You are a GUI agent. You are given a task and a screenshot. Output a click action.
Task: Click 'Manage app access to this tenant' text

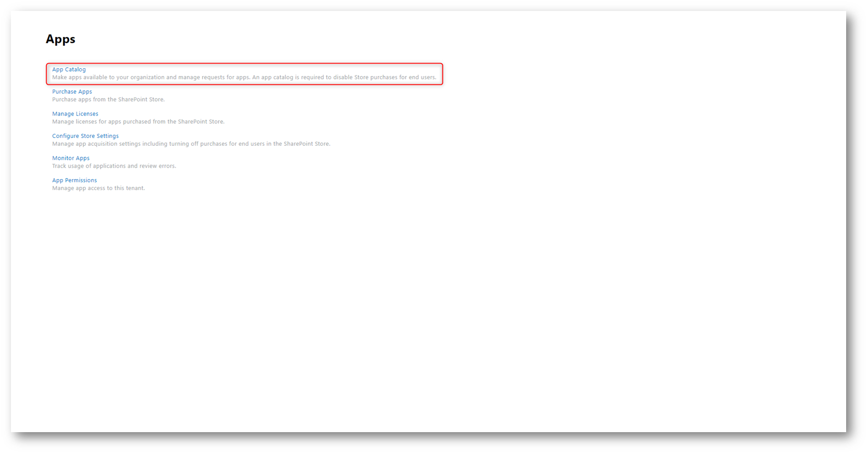(98, 188)
